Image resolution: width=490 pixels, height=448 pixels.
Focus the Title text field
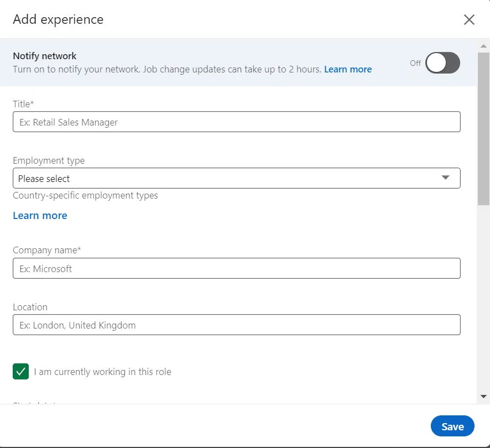(236, 122)
